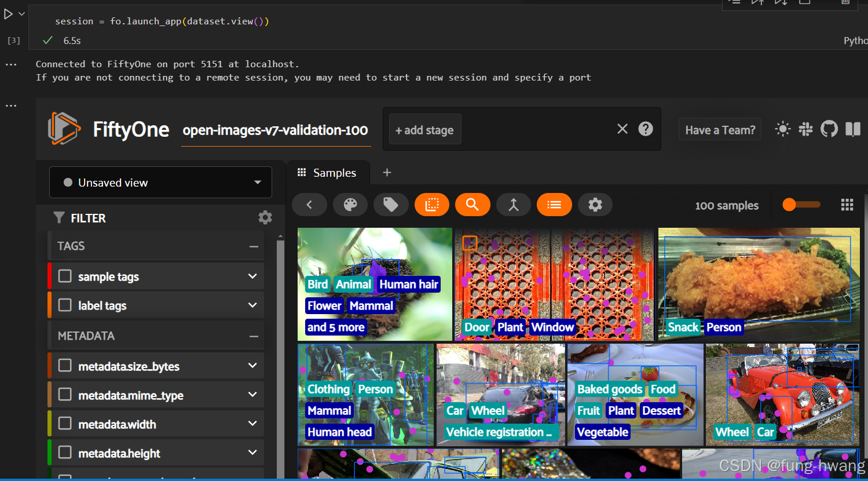868x481 pixels.
Task: Switch to the Samples tab
Action: click(x=328, y=173)
